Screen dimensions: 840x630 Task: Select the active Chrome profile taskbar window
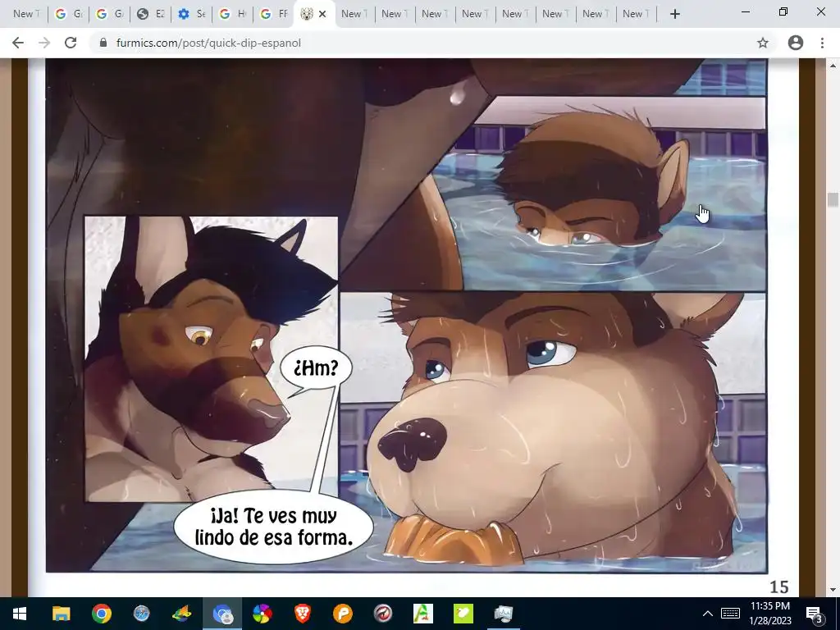coord(221,614)
